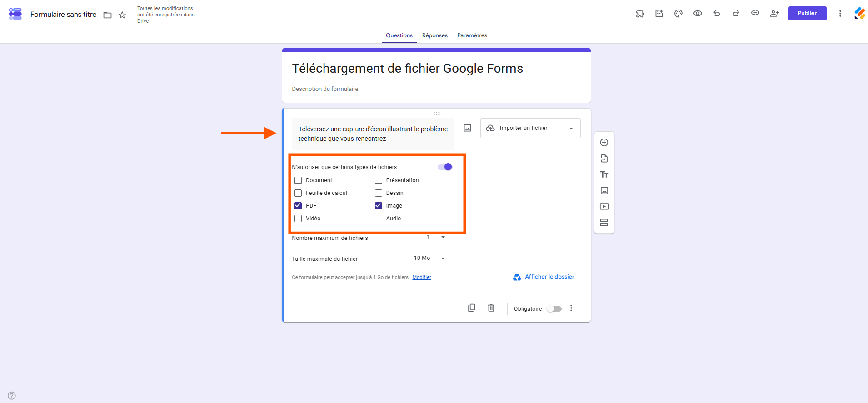Open the Google Forms home icon
This screenshot has height=403, width=868.
point(15,14)
